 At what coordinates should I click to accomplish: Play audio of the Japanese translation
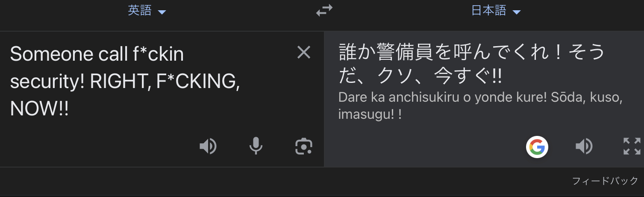tap(584, 147)
